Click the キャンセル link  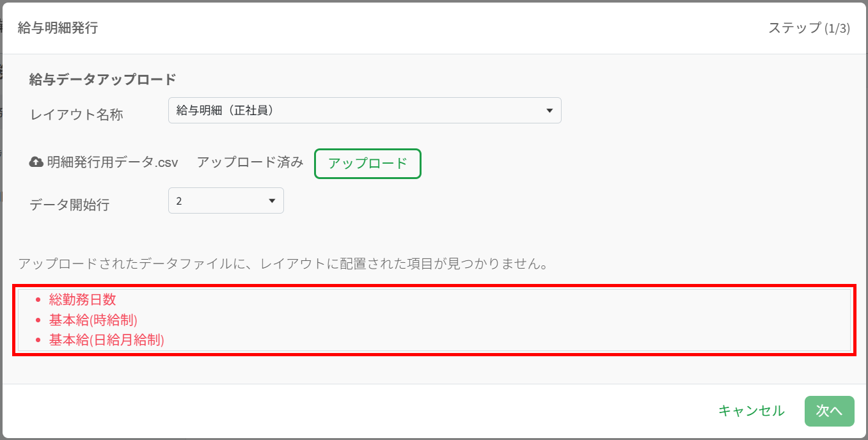tap(752, 411)
